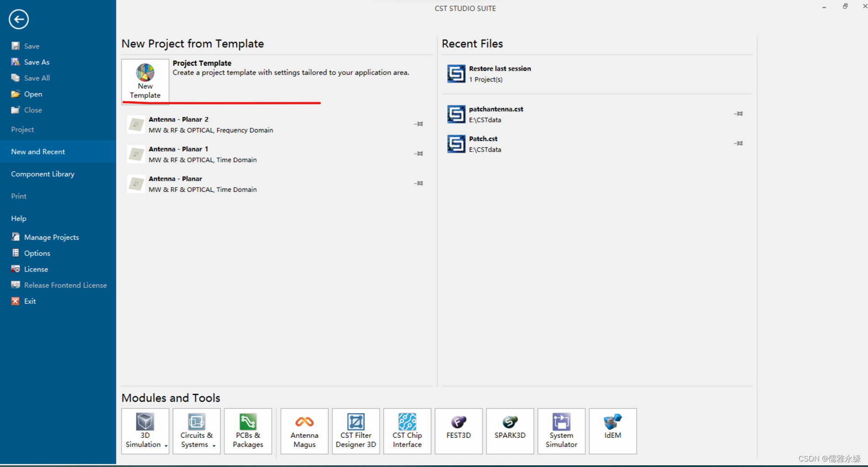Screen dimensions: 868x467
Task: Launch FEST3D module
Action: (x=459, y=431)
